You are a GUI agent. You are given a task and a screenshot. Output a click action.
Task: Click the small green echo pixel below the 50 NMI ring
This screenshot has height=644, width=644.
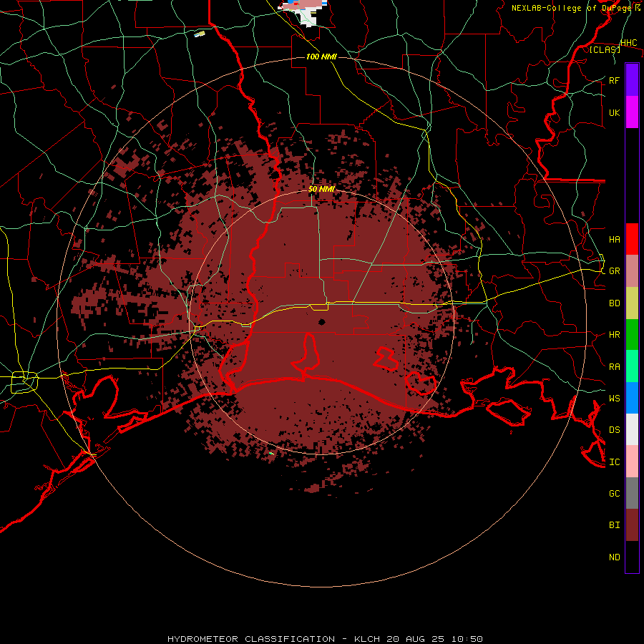click(x=271, y=454)
